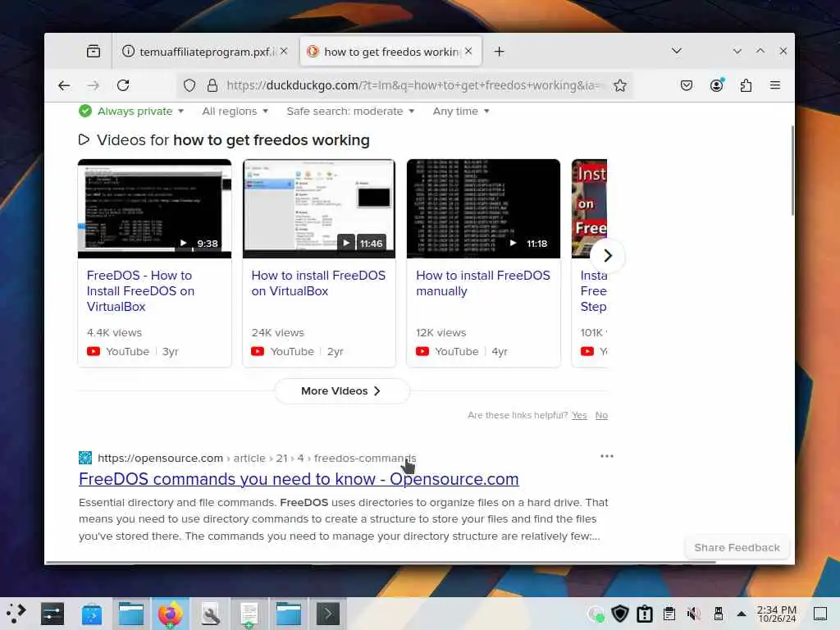Click the page vertical scrollbar

tap(792, 171)
